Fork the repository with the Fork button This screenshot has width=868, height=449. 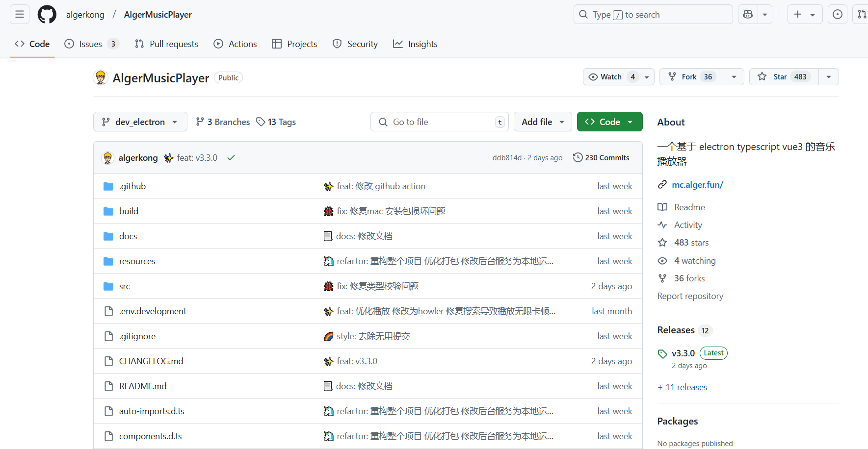pyautogui.click(x=692, y=77)
